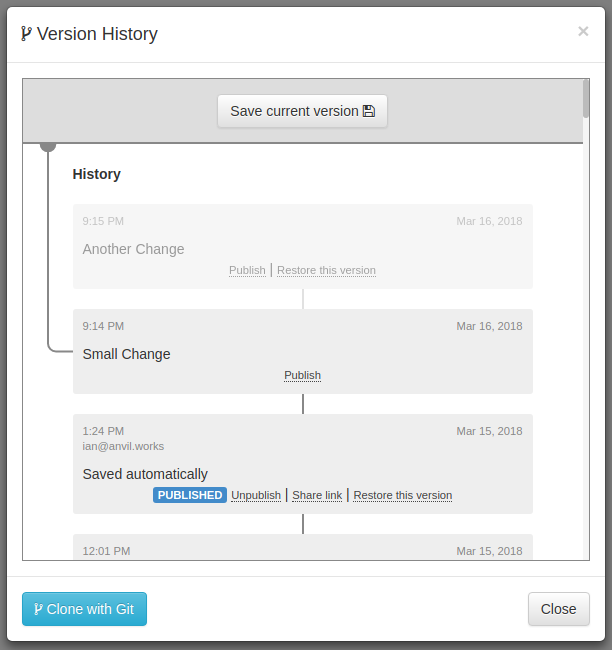This screenshot has width=612, height=650.
Task: Click the git icon on Clone button
Action: [38, 609]
